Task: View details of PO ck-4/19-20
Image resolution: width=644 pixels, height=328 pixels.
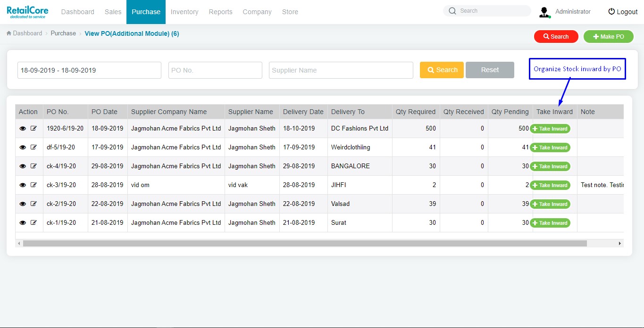Action: click(23, 166)
